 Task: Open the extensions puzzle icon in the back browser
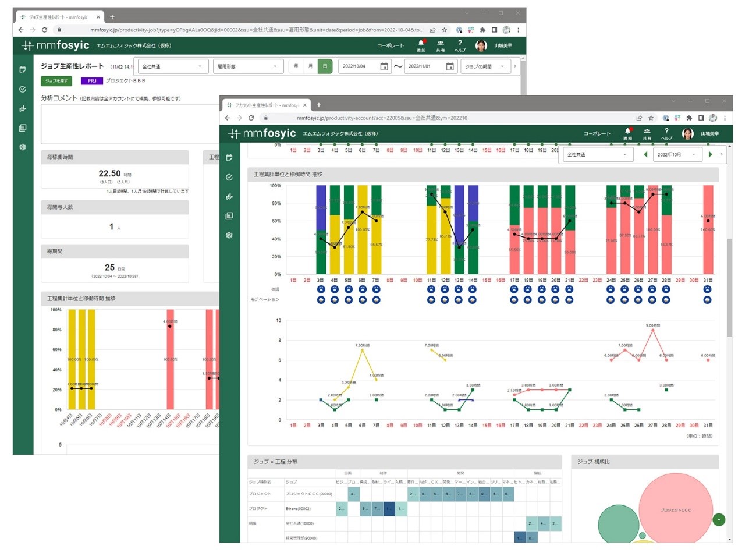point(482,30)
